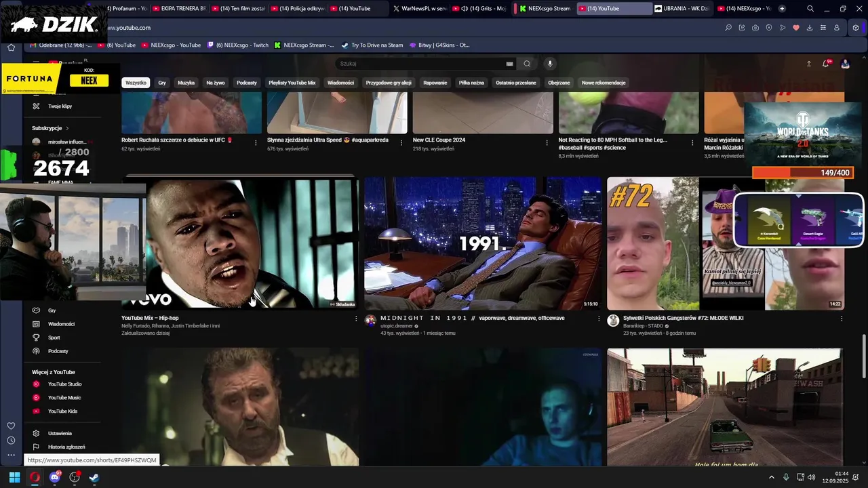This screenshot has width=868, height=488.
Task: Click the page vertical scrollbar thumb
Action: click(x=863, y=357)
